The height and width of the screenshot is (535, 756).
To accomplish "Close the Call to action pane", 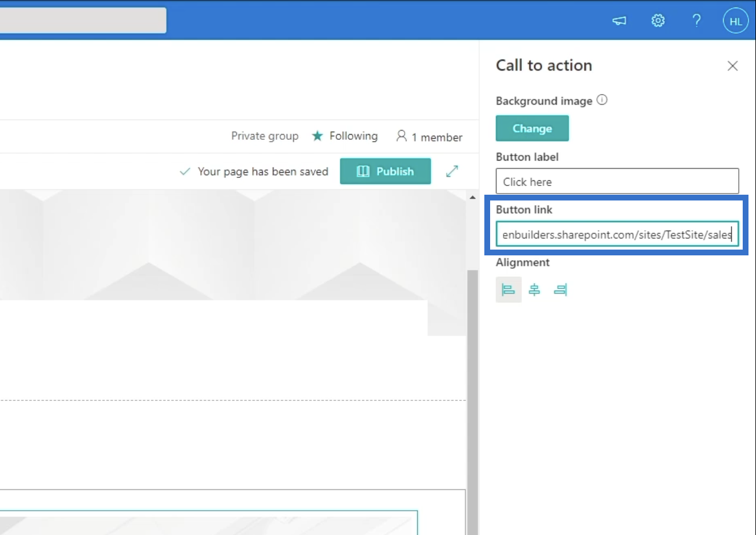I will [x=732, y=66].
